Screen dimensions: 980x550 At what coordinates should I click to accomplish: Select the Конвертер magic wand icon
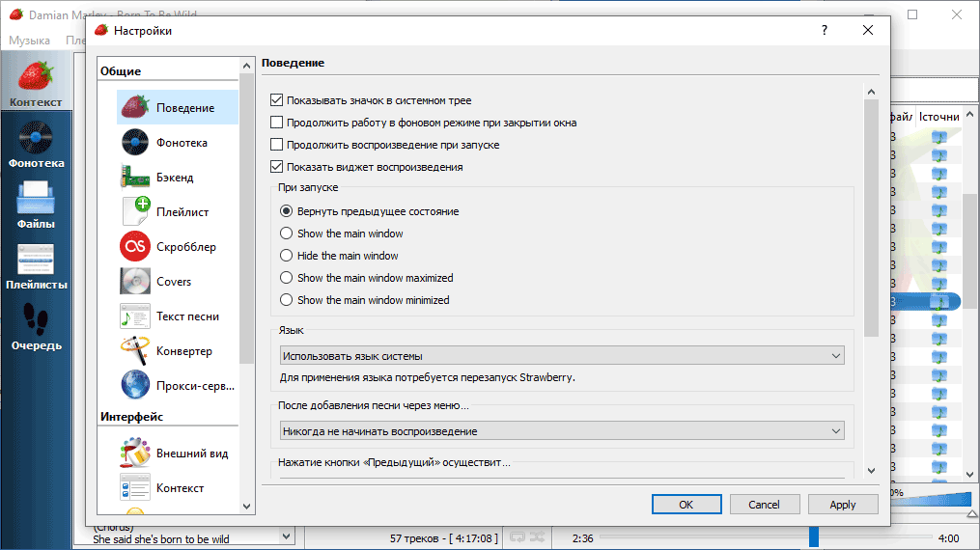point(135,351)
